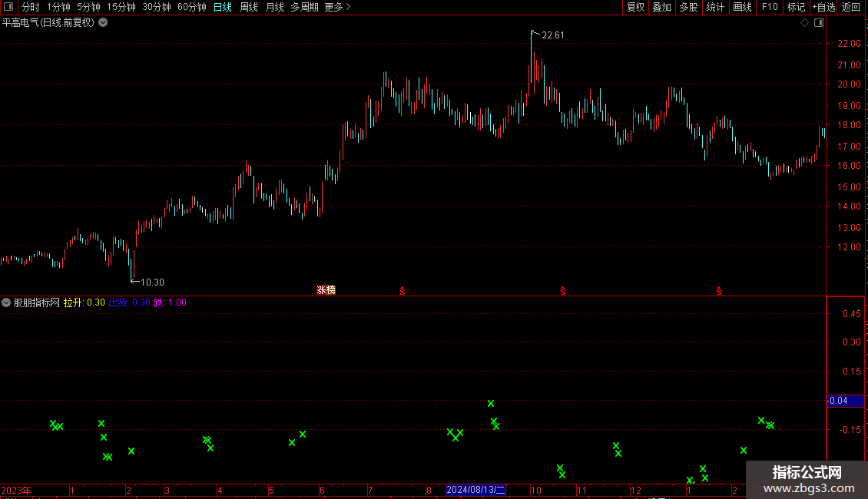Image resolution: width=868 pixels, height=499 pixels.
Task: Click the 返回 back button
Action: [851, 7]
